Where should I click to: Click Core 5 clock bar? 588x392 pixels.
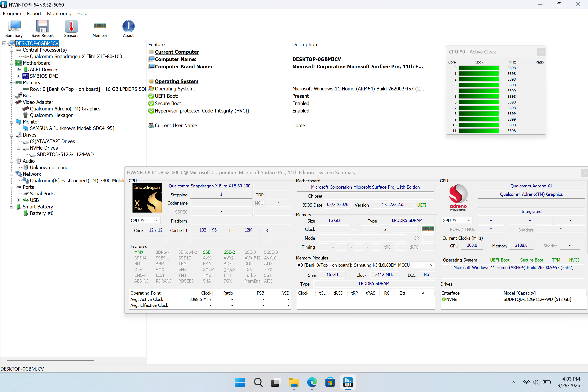point(479,97)
